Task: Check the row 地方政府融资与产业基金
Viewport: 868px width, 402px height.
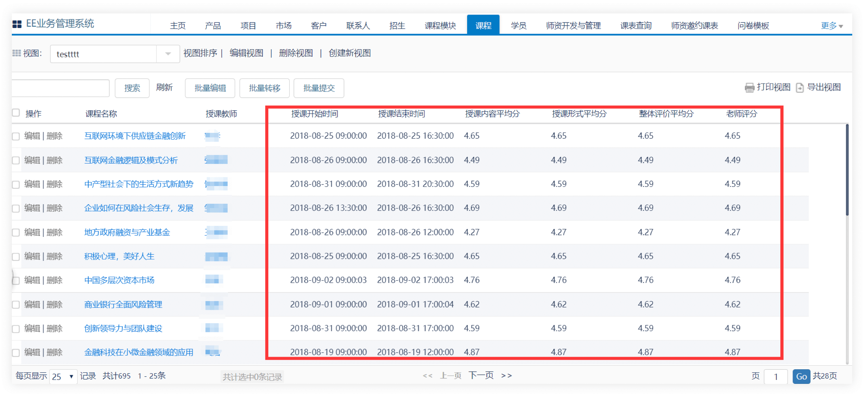Action: (x=16, y=233)
